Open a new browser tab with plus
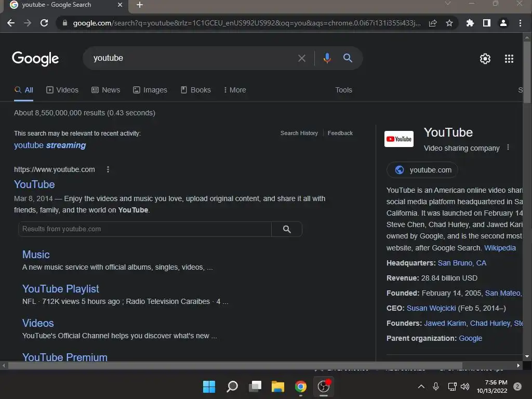The width and height of the screenshot is (532, 399). [x=139, y=5]
